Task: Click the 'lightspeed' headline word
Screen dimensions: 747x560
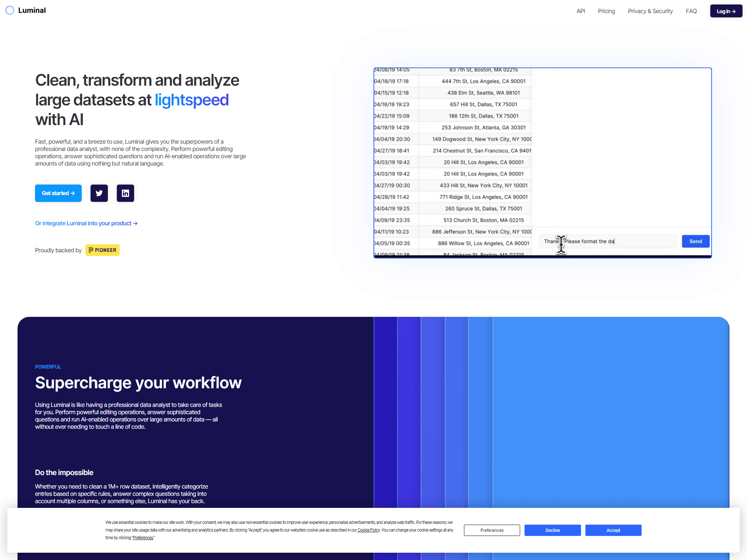Action: pyautogui.click(x=192, y=100)
